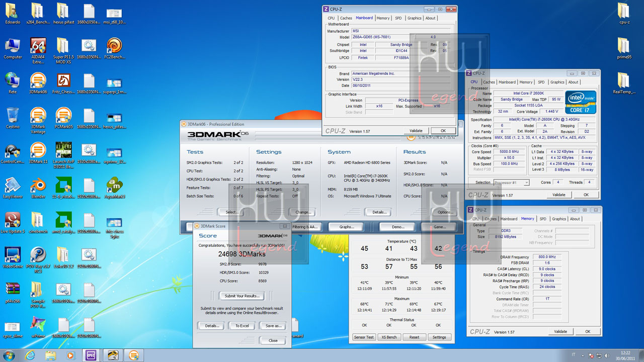The height and width of the screenshot is (362, 644).
Task: Open Graphics tab in CPU-Z Memory window
Action: click(x=558, y=219)
